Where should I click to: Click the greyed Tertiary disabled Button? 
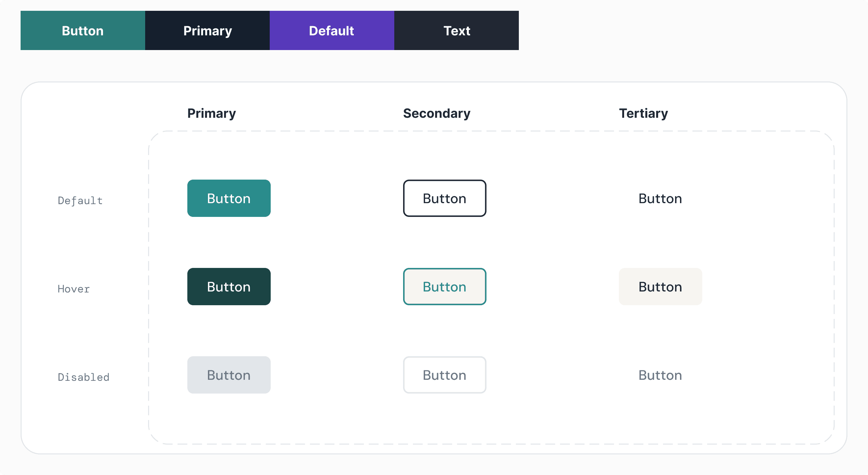tap(660, 375)
